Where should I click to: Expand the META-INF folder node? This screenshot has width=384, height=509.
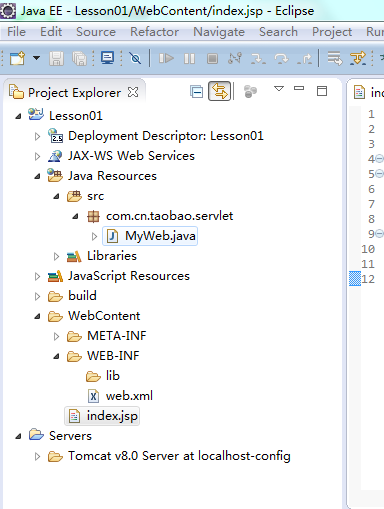[x=56, y=336]
